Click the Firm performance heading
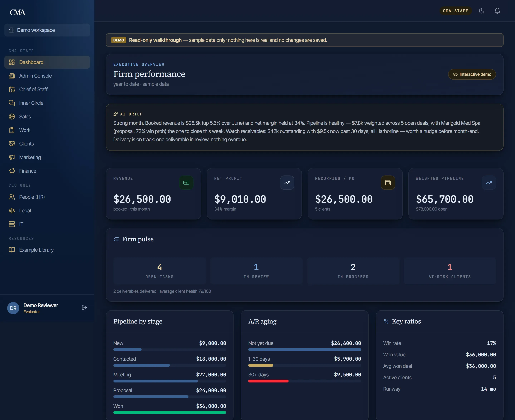Screen dimensions: 515x420 [x=149, y=74]
